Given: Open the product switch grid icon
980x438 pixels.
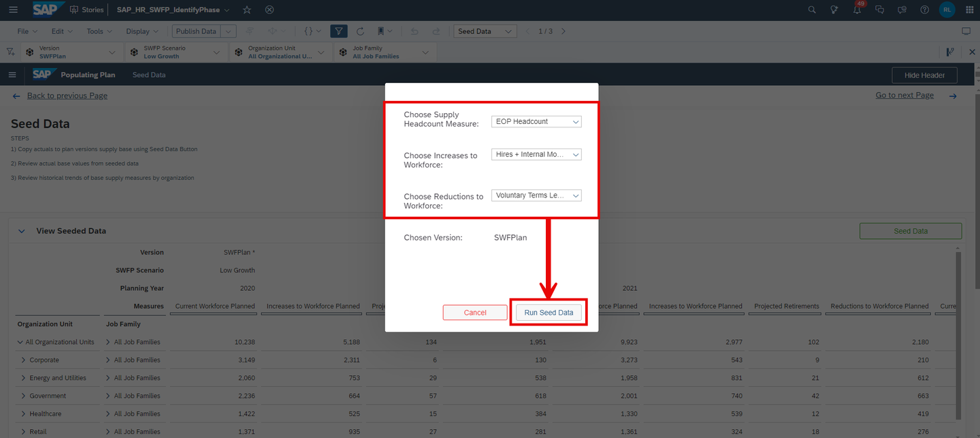Looking at the screenshot, I should [970, 10].
